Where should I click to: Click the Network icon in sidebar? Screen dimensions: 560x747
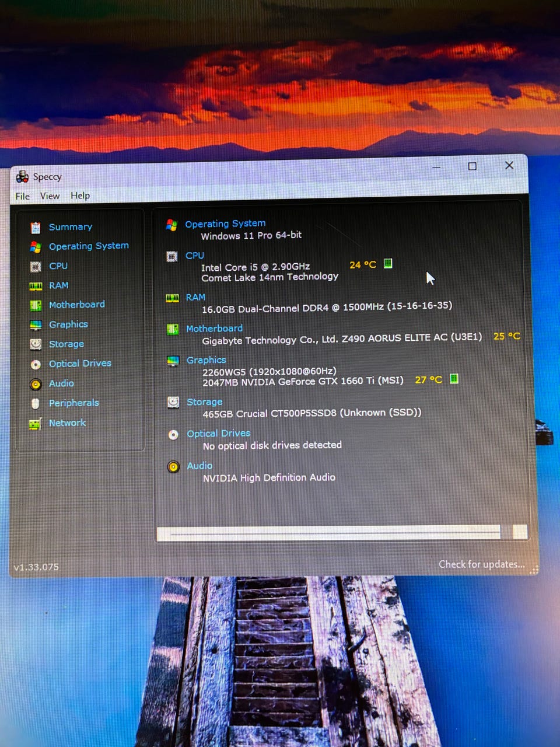point(36,424)
